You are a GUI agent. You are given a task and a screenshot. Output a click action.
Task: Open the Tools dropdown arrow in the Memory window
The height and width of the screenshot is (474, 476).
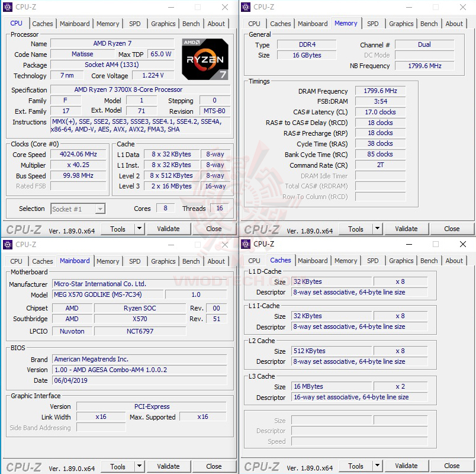(377, 229)
